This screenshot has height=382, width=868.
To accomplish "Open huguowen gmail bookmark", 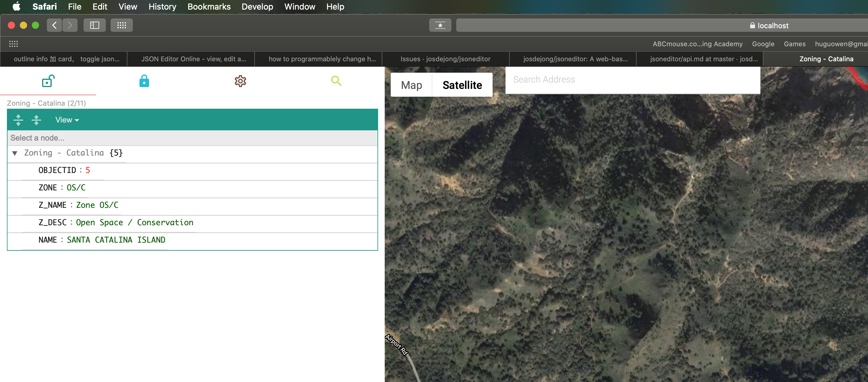I will click(841, 44).
